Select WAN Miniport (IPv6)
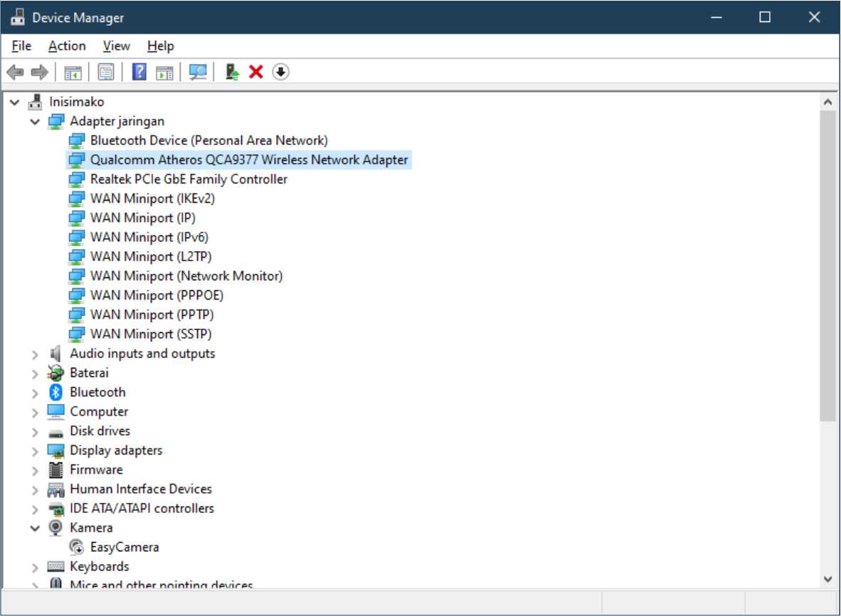Image resolution: width=841 pixels, height=616 pixels. click(149, 237)
